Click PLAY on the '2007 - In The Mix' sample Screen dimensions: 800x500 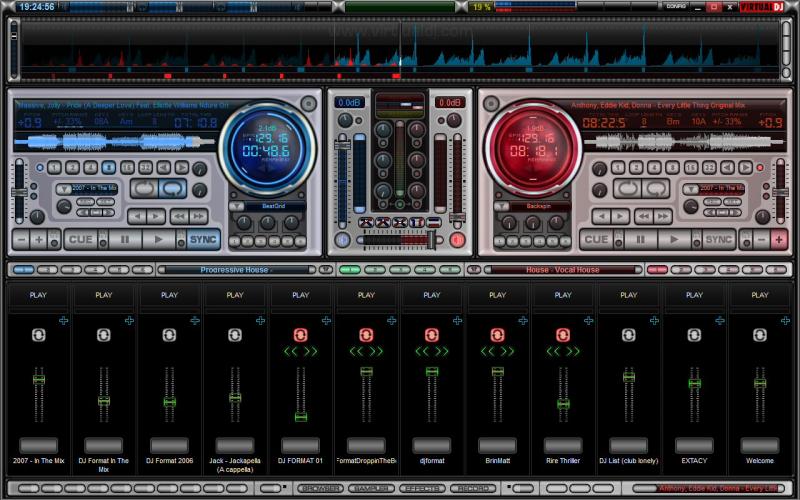tap(38, 295)
